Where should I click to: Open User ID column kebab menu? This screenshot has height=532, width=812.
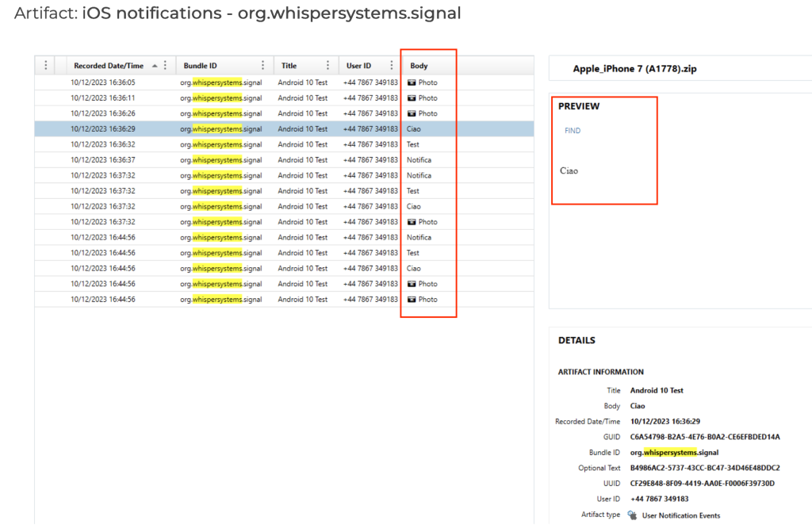[x=391, y=66]
